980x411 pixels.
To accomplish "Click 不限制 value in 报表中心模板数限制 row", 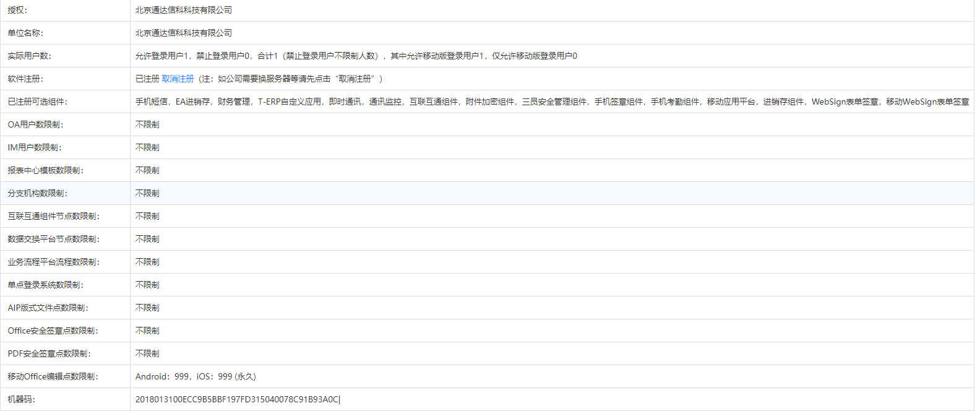I will [147, 170].
